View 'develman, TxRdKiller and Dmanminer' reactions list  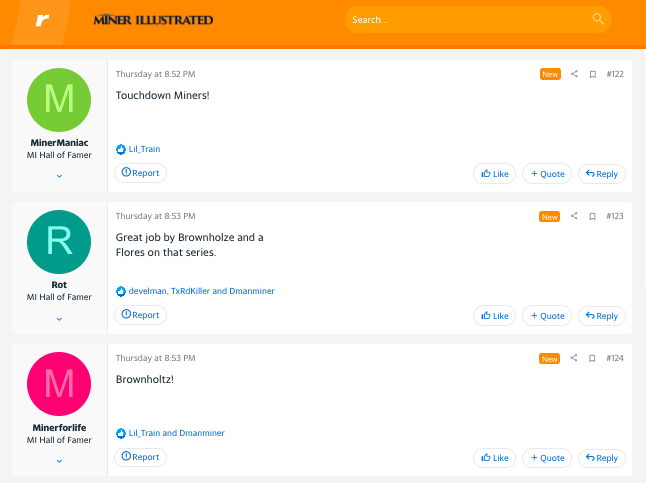201,291
